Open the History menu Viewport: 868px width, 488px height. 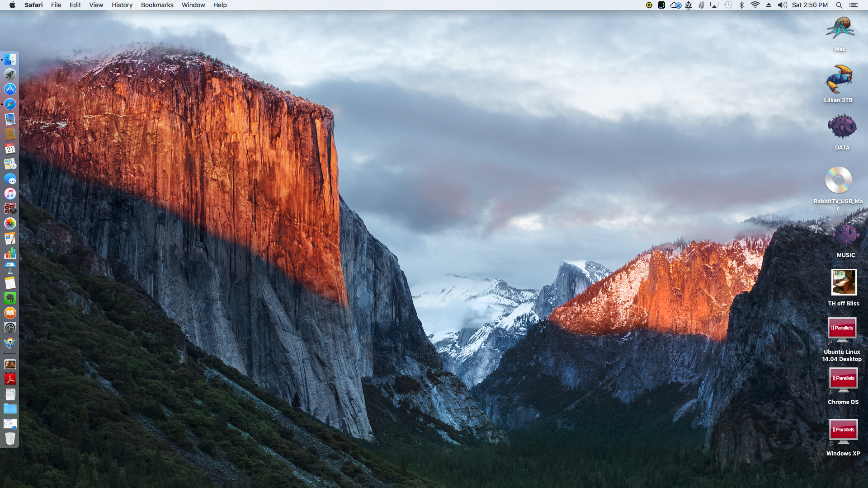(122, 5)
